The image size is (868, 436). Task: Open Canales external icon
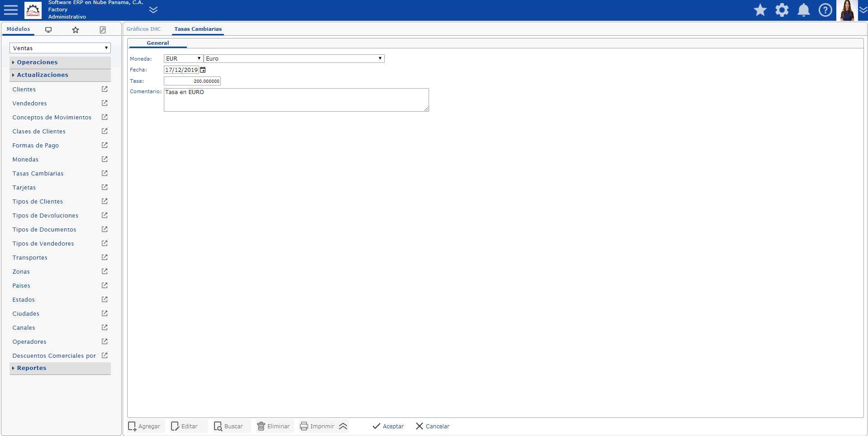tap(105, 327)
